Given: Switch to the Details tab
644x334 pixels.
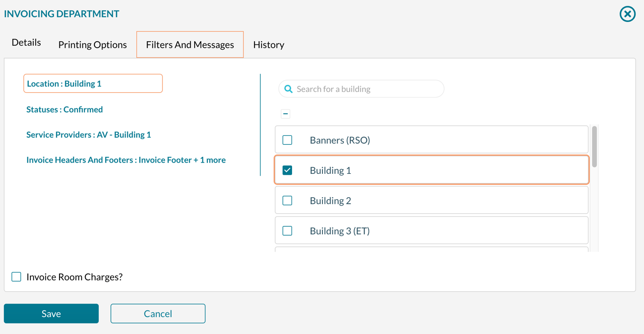Looking at the screenshot, I should (26, 42).
